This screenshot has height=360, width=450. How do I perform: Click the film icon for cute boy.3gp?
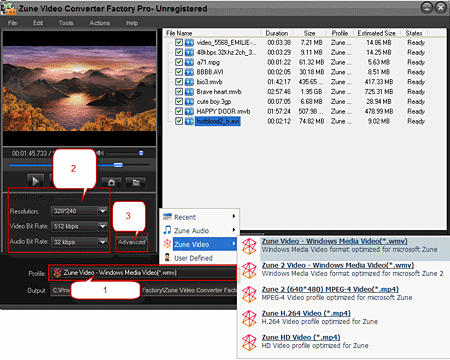(189, 102)
